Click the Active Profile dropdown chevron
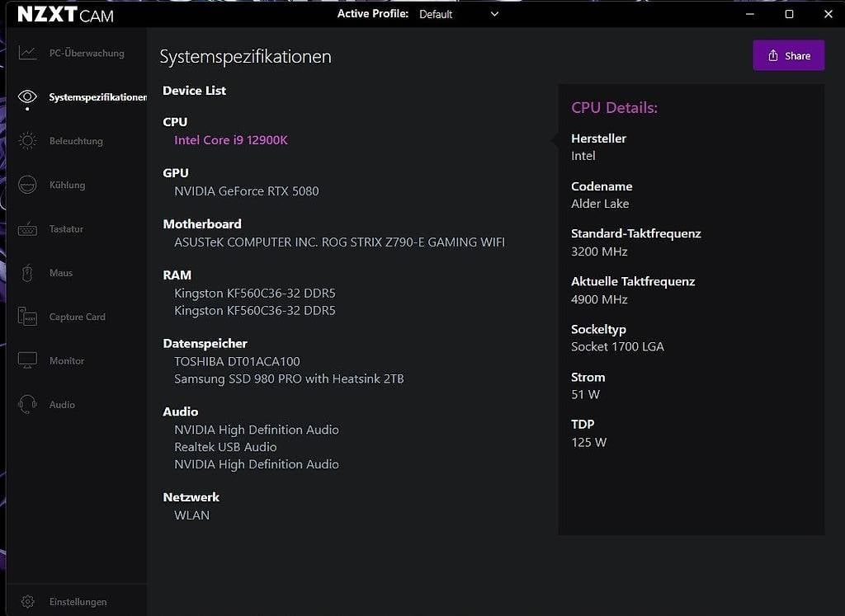The image size is (845, 616). pos(495,14)
